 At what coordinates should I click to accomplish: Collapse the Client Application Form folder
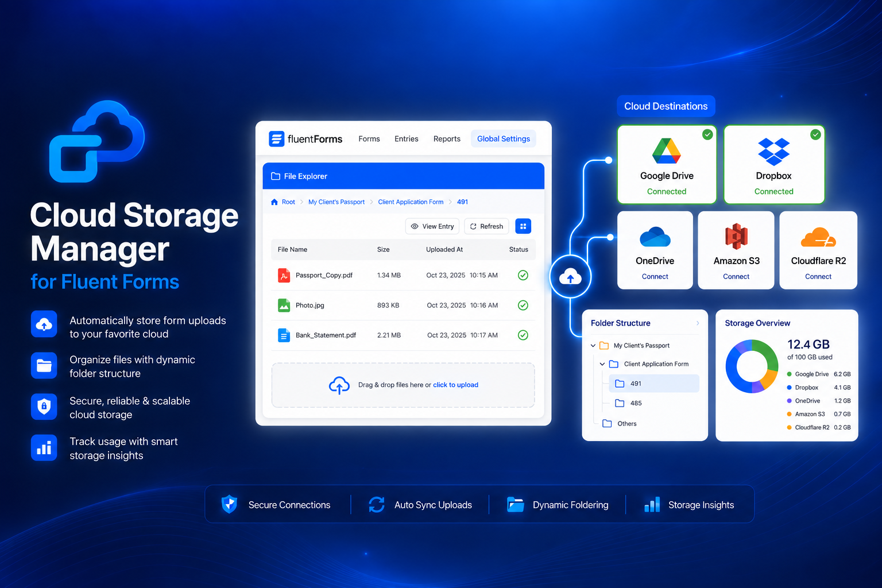[602, 364]
